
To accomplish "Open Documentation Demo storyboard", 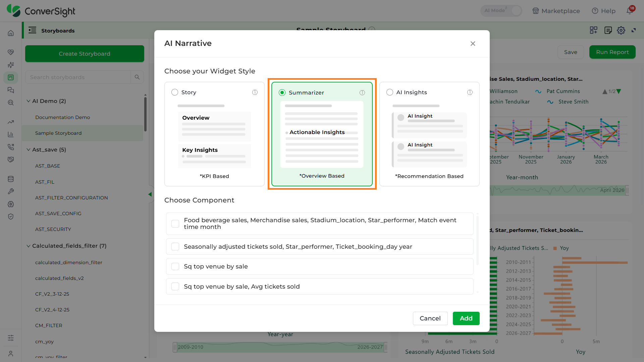I will pyautogui.click(x=62, y=117).
